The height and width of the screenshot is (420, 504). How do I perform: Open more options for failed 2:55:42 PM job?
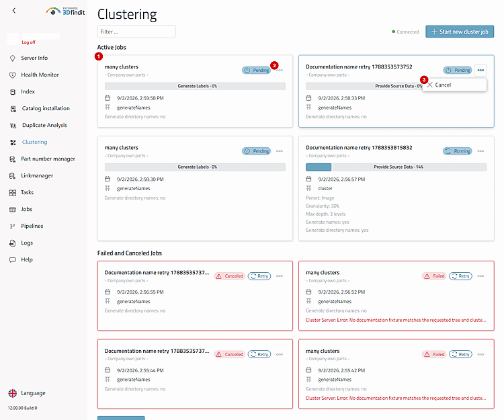[480, 354]
